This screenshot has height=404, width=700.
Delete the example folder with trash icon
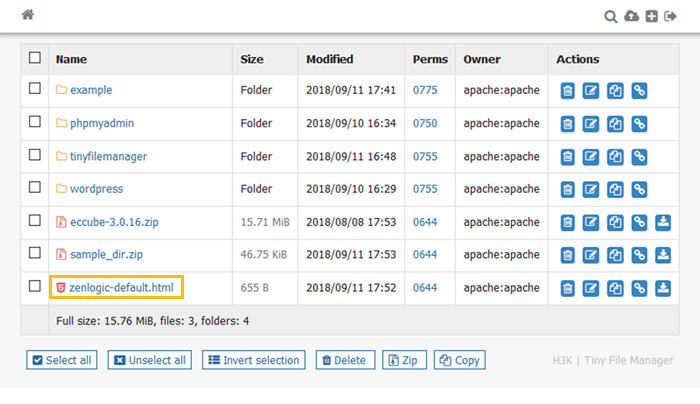pos(567,91)
